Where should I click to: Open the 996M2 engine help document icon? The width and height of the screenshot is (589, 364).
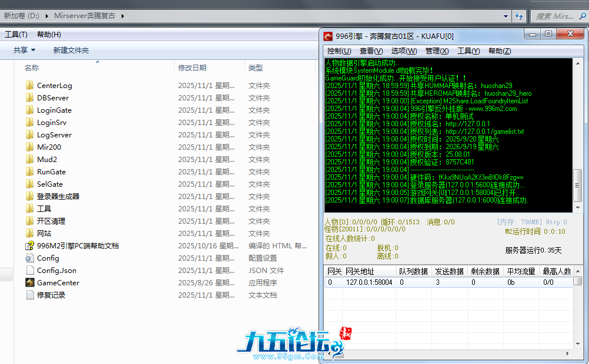click(29, 246)
